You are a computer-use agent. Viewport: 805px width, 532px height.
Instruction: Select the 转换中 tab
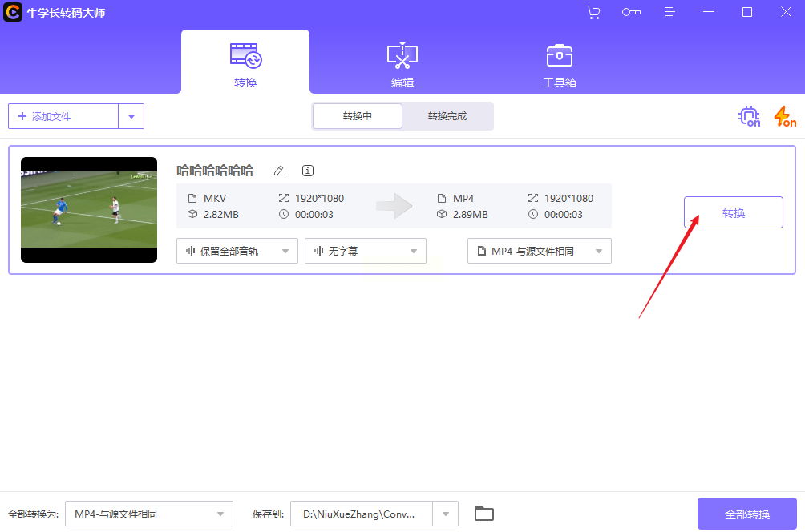(358, 116)
